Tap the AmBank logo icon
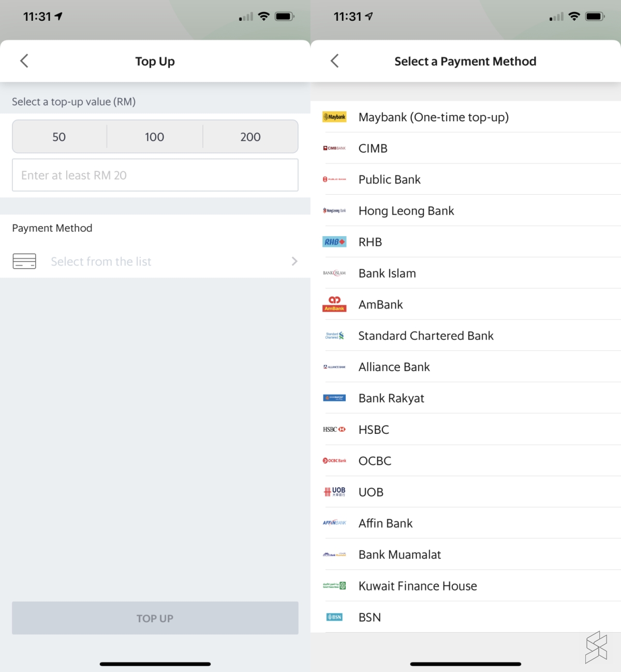Screen dimensions: 621x672 tap(334, 304)
